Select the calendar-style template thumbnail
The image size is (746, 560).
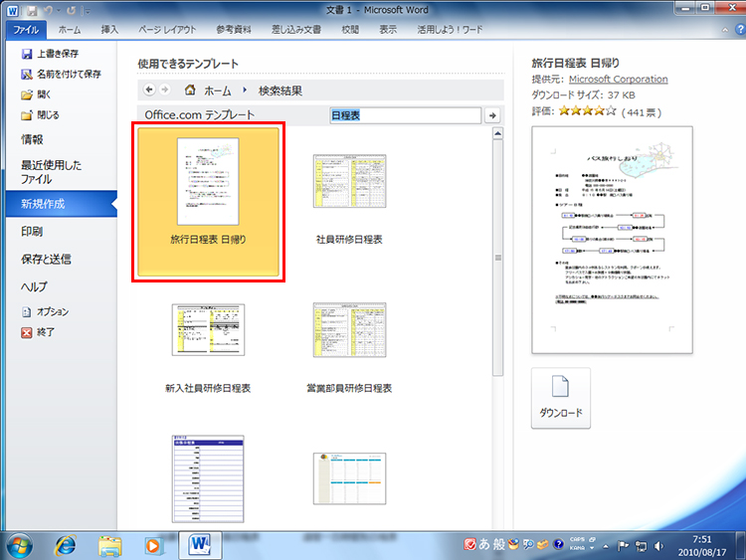coord(350,478)
